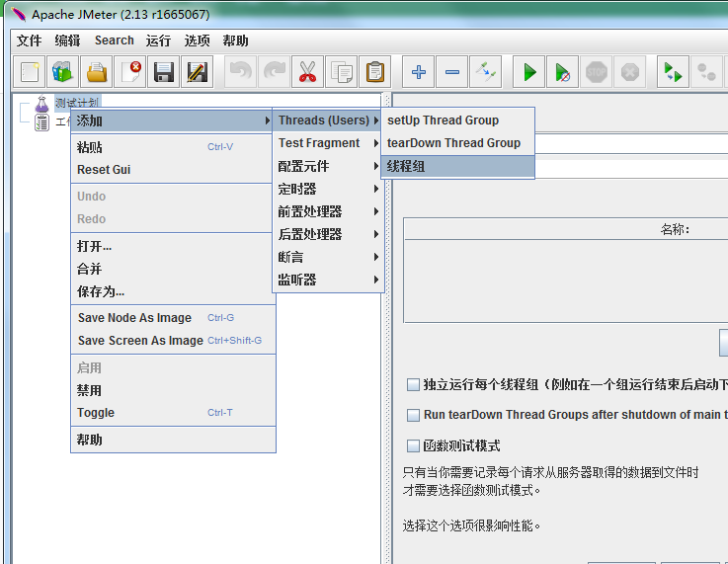This screenshot has width=728, height=564.
Task: Select 粘贴 in the context menu
Action: pyautogui.click(x=171, y=147)
